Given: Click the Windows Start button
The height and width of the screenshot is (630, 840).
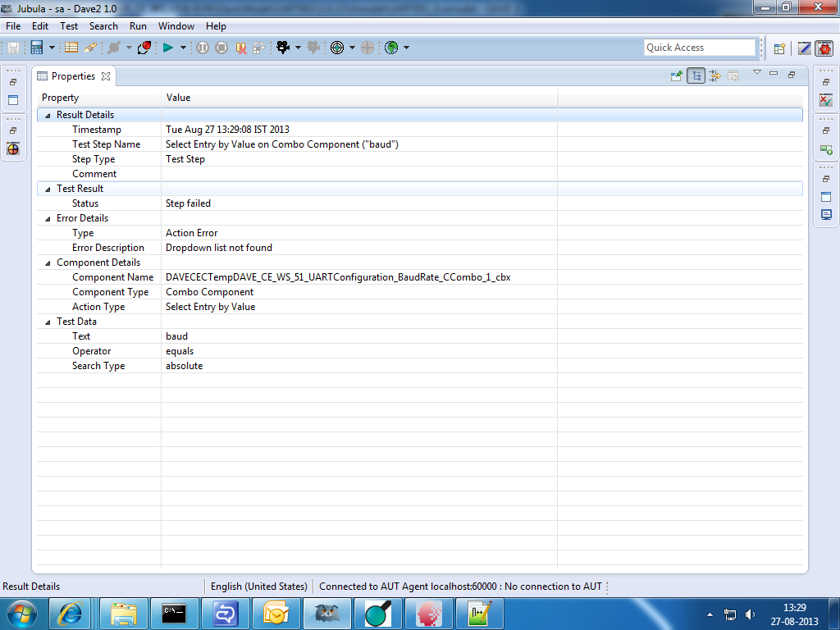Looking at the screenshot, I should 22,614.
